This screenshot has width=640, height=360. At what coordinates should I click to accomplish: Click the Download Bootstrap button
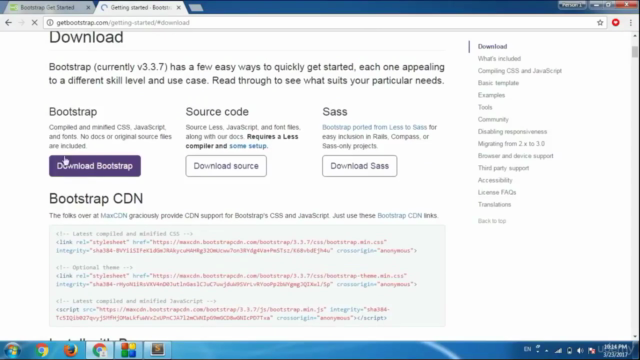[x=95, y=166]
